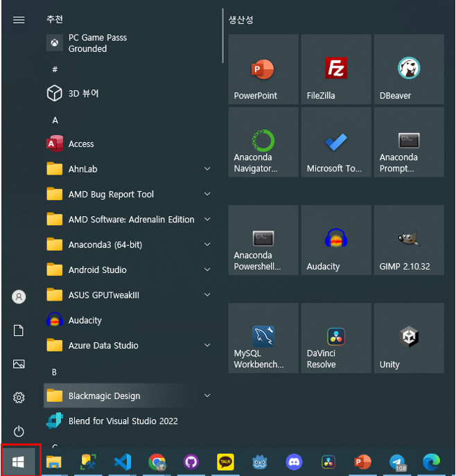Open the Pictures sidebar icon
This screenshot has height=476, width=456.
tap(19, 364)
